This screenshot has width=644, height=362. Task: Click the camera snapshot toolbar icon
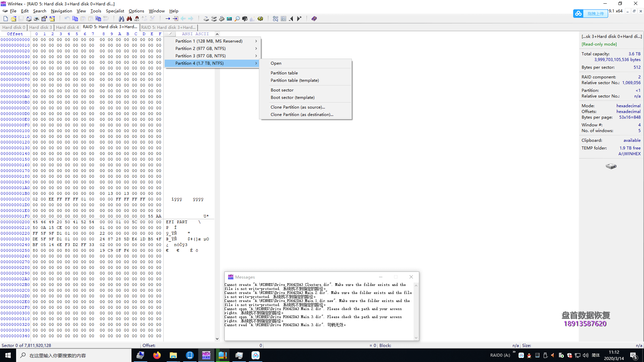point(245,19)
